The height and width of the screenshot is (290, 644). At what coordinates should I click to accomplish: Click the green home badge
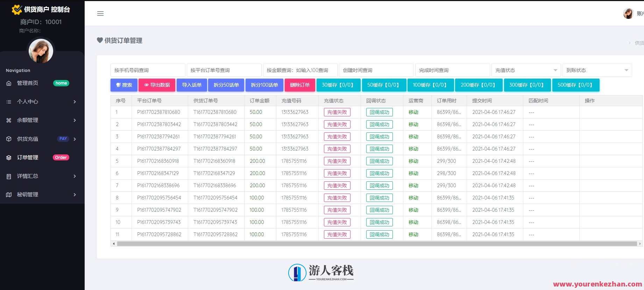coord(61,83)
